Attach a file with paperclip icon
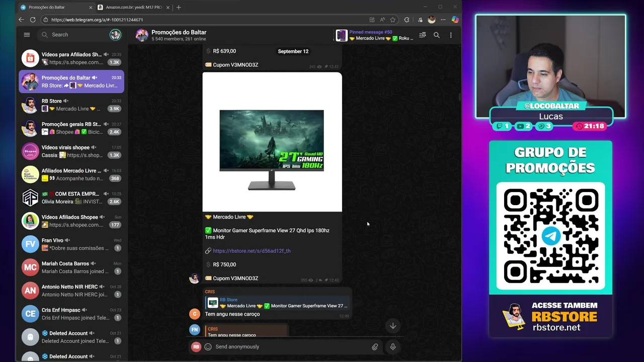The width and height of the screenshot is (644, 362). click(x=375, y=347)
